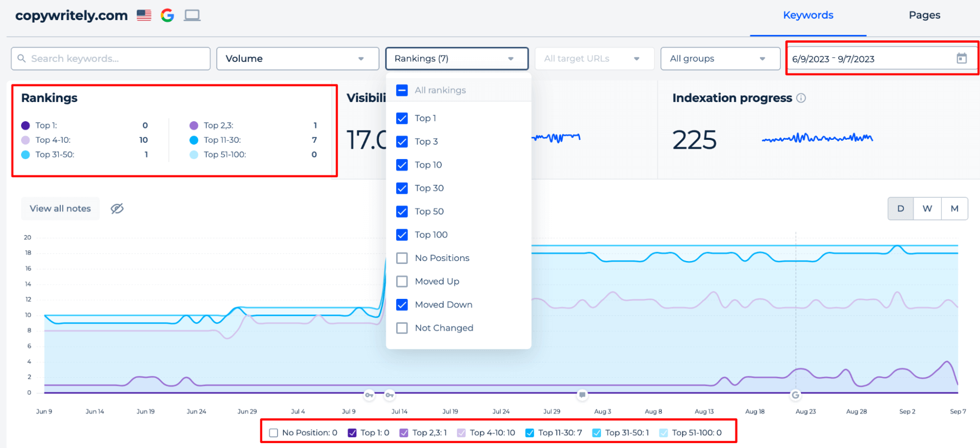
Task: Click the Indexation progress info icon
Action: click(x=801, y=98)
